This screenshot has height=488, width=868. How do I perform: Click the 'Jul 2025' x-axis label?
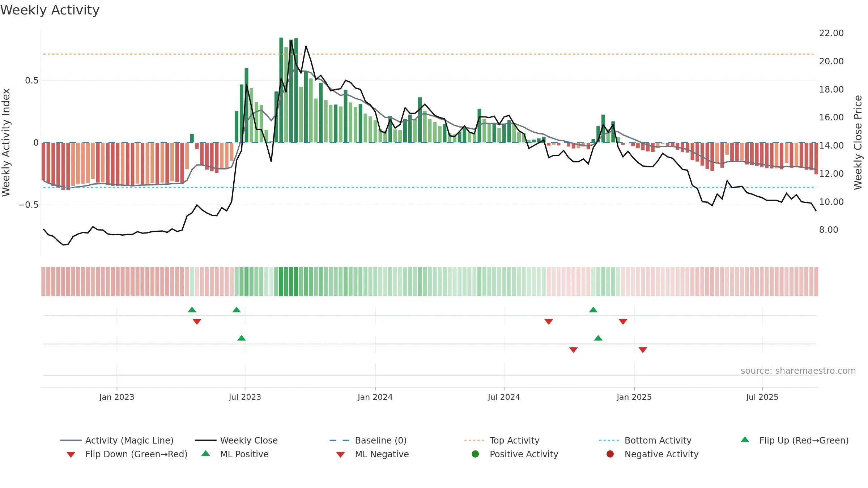(762, 397)
